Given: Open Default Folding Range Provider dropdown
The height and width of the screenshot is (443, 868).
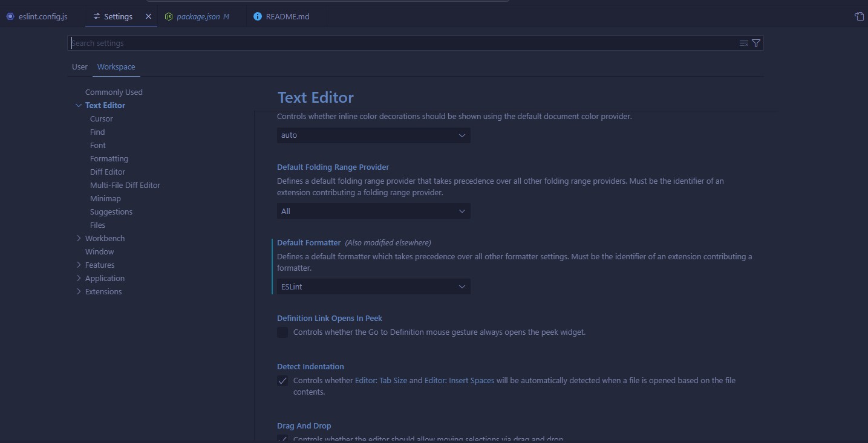Looking at the screenshot, I should tap(373, 211).
